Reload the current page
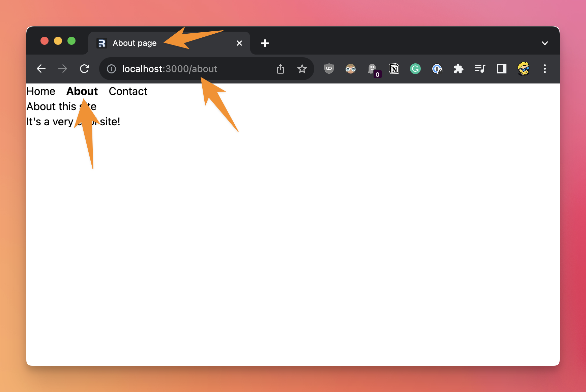The height and width of the screenshot is (392, 586). click(84, 69)
